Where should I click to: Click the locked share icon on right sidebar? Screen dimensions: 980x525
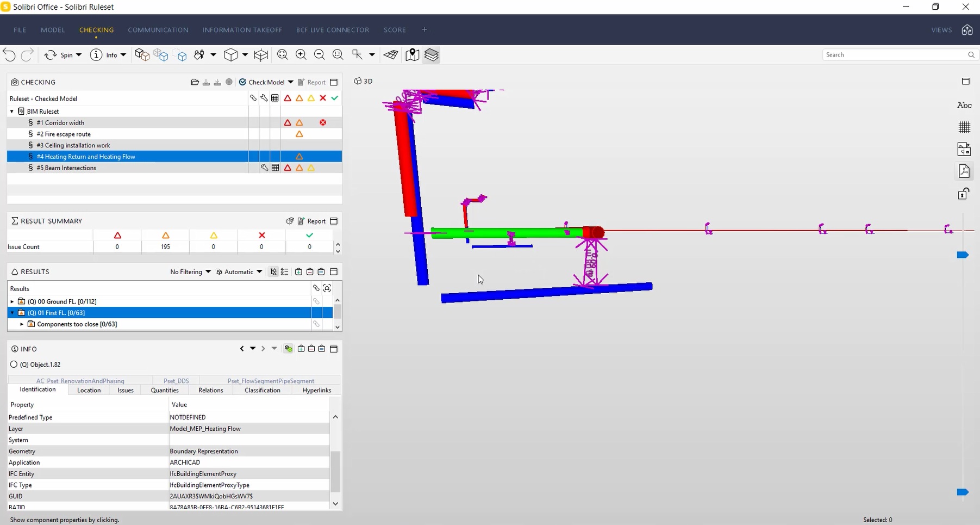click(x=964, y=193)
